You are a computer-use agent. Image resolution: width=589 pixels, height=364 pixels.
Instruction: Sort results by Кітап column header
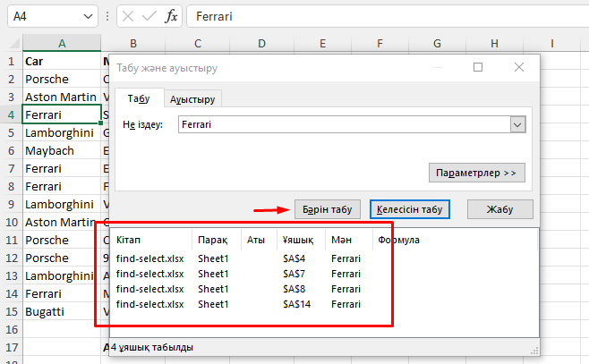click(x=151, y=240)
